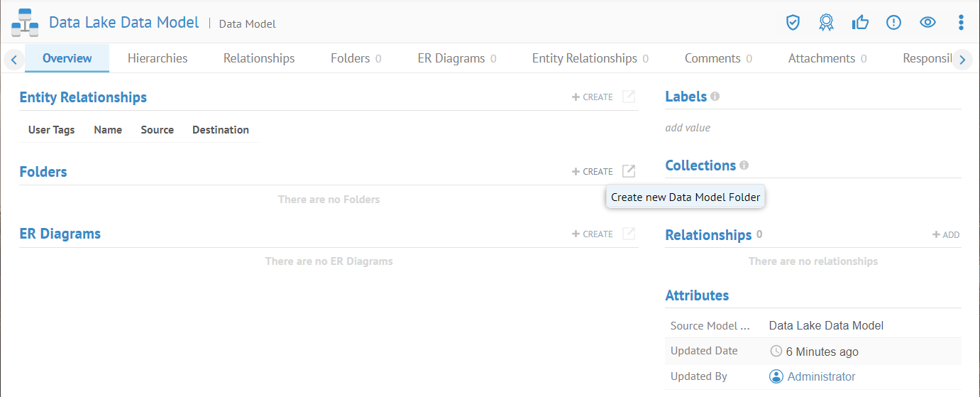Click the Collections info icon

(x=744, y=165)
